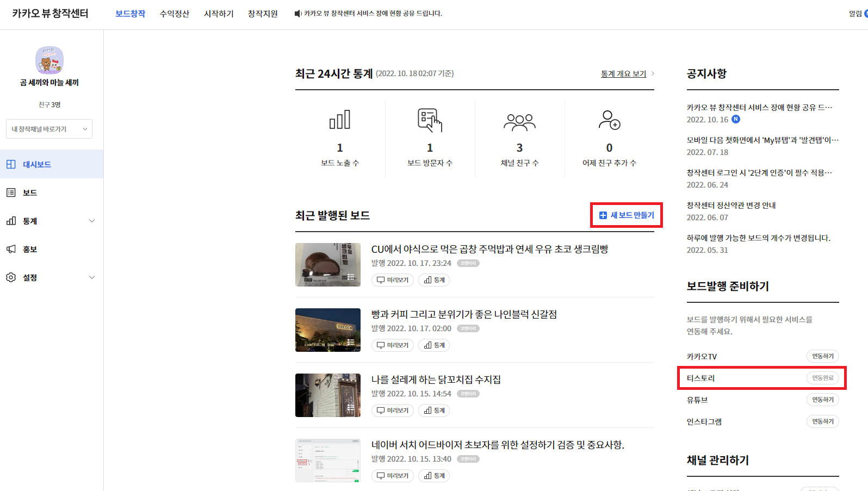Select 보드 in the sidebar
Screen dimensions: 868x491
[52, 192]
